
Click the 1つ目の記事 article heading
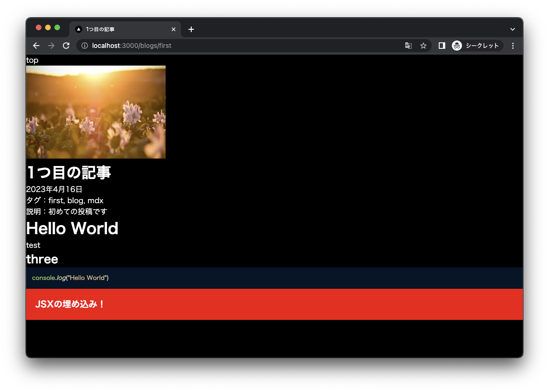[69, 173]
